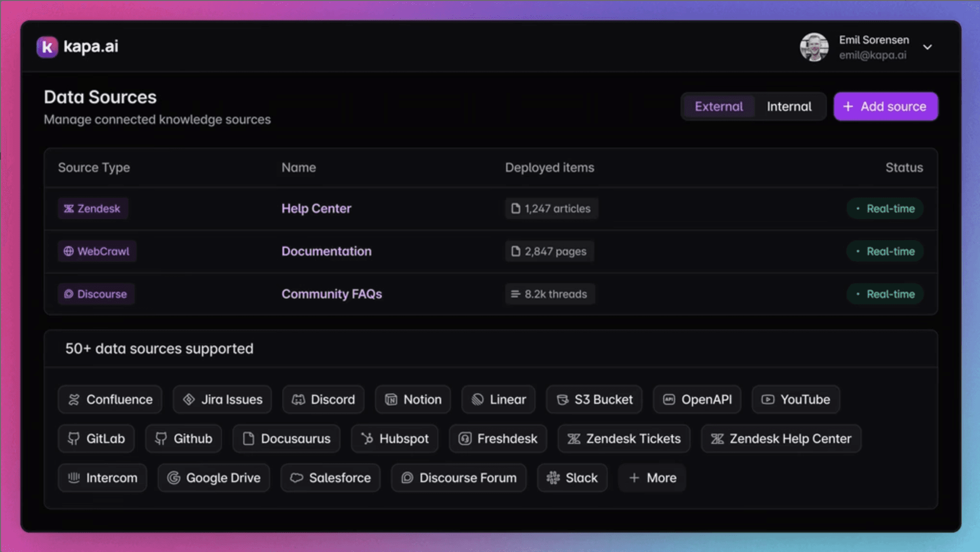Click the Discourse source type badge
Viewport: 980px width, 552px height.
click(x=96, y=294)
